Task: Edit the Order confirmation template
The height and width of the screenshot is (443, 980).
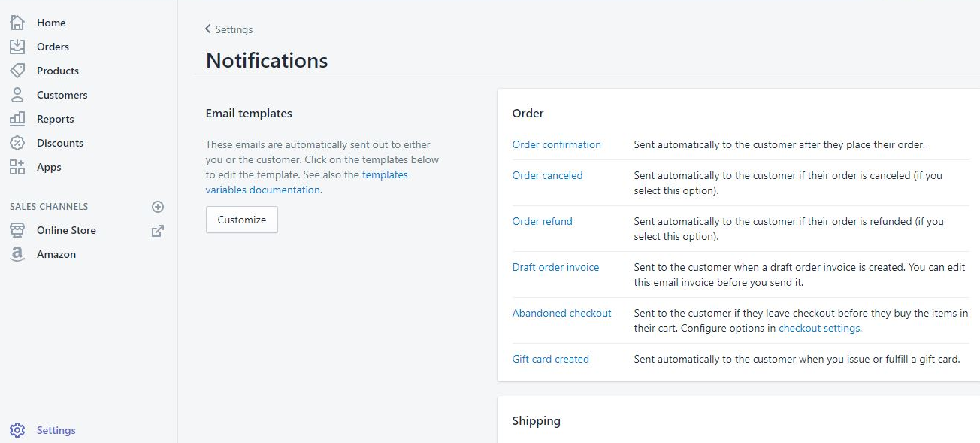Action: pos(557,144)
